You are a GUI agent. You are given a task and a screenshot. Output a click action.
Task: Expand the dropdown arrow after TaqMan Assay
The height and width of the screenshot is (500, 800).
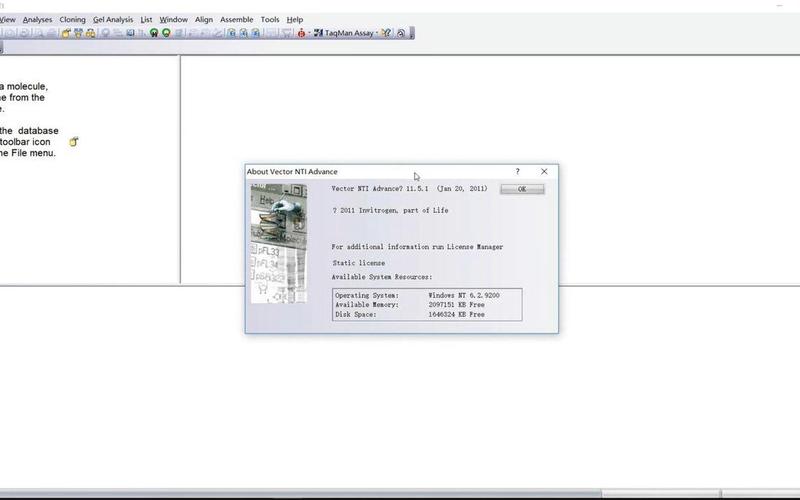377,33
